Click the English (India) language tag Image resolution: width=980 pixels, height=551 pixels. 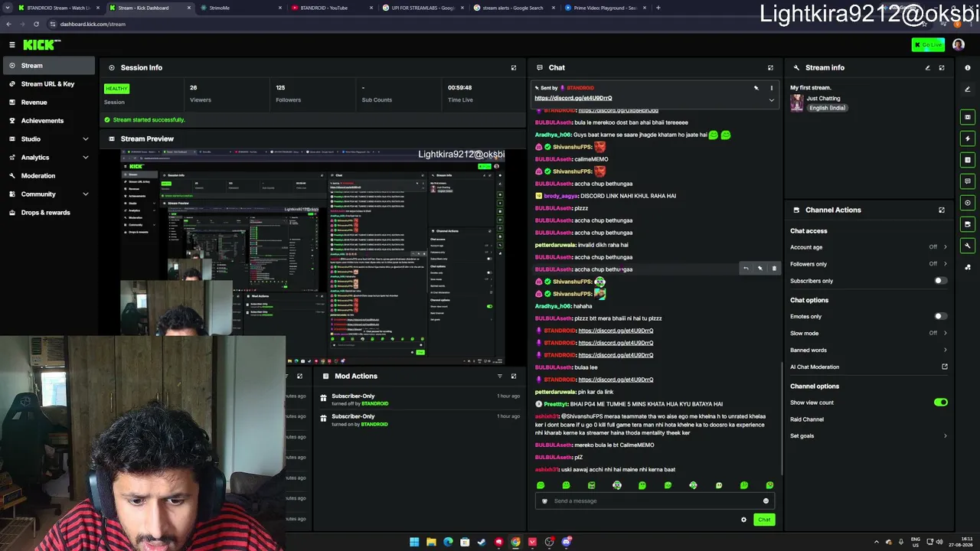click(x=827, y=108)
